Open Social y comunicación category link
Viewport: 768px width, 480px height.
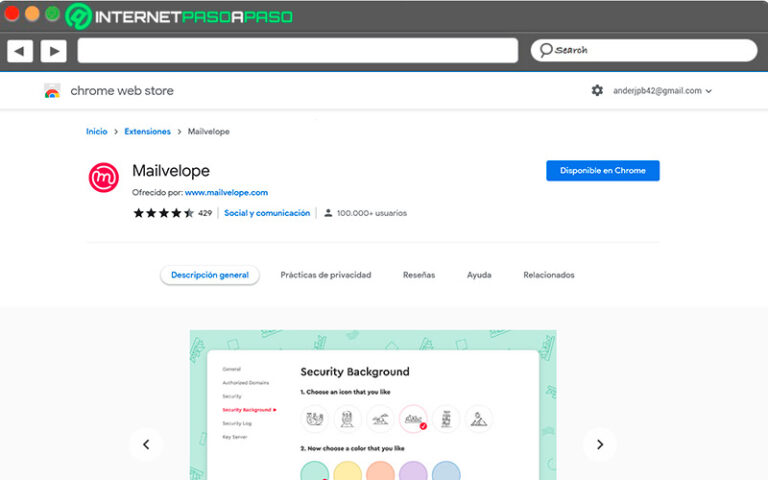pos(267,213)
